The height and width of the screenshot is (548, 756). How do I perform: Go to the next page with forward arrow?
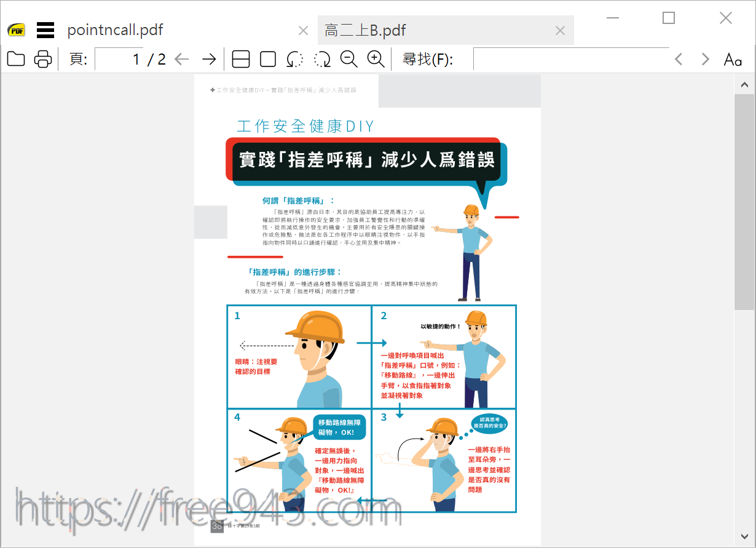coord(209,58)
